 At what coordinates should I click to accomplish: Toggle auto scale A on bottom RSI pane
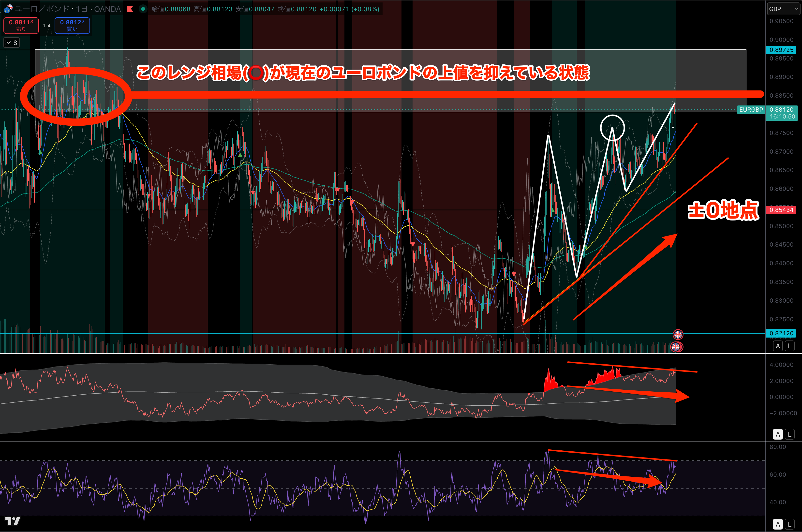pos(778,524)
